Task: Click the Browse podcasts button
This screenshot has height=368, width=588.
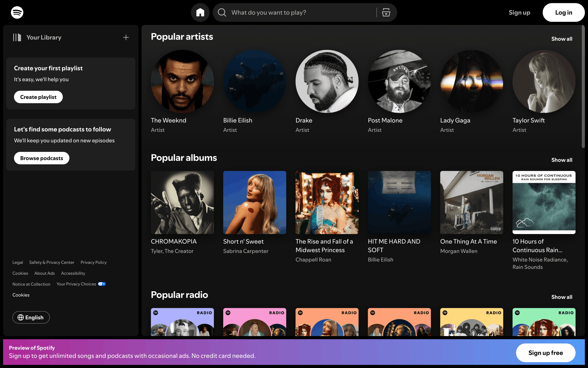Action: pos(42,158)
